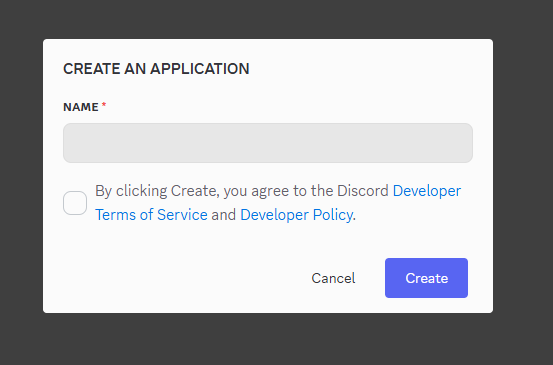Click the word 'Discord' in the agreement
The width and height of the screenshot is (553, 365).
click(x=363, y=191)
